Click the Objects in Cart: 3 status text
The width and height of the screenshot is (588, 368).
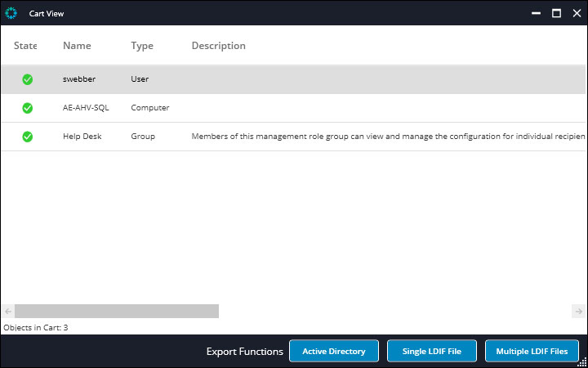(36, 327)
